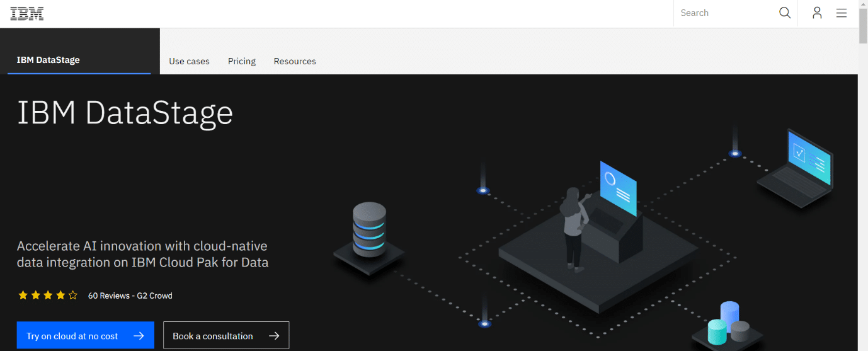Click Book a consultation button

click(x=226, y=335)
